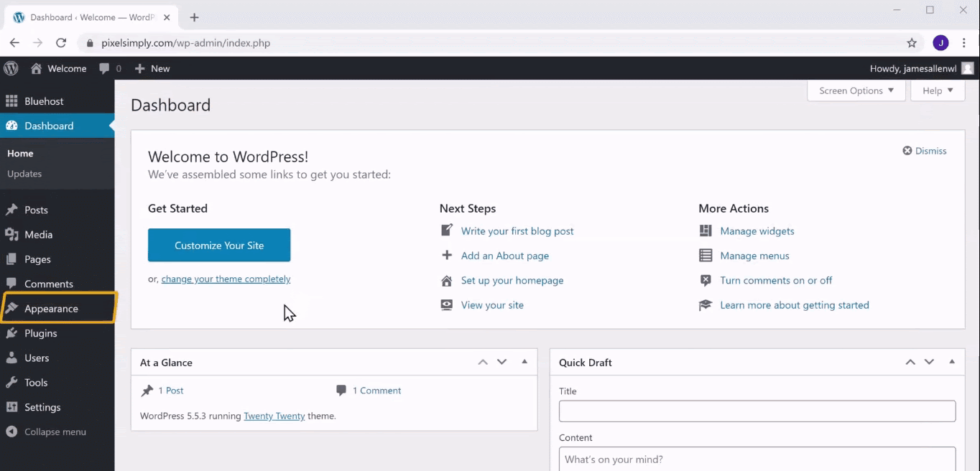Screen dimensions: 980x471
Task: Click the WordPress logo in admin bar
Action: click(11, 68)
